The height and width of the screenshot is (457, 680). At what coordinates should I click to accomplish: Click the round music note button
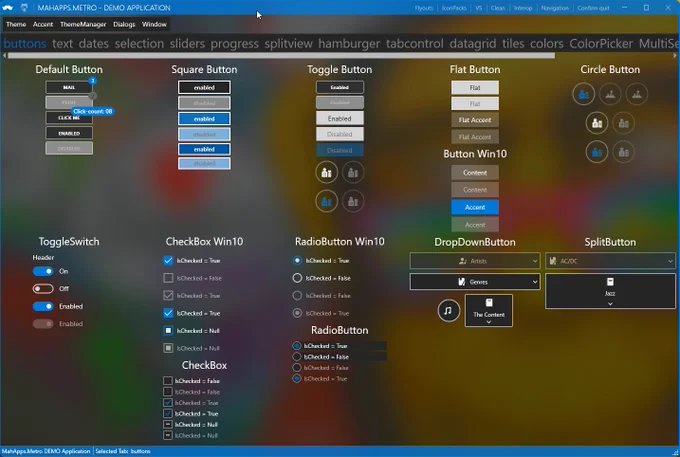(x=448, y=310)
